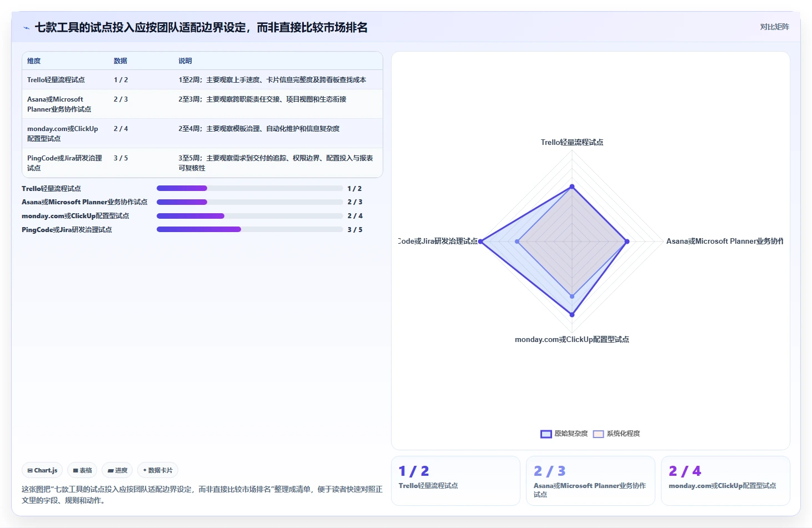Click the description starting with 2至4周
This screenshot has height=528, width=812.
click(259, 129)
